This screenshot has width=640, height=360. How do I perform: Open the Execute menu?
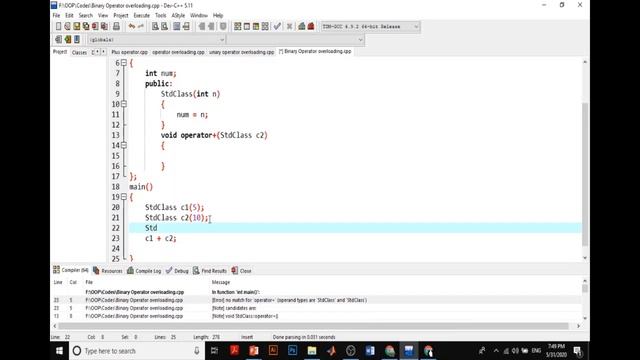pyautogui.click(x=142, y=16)
